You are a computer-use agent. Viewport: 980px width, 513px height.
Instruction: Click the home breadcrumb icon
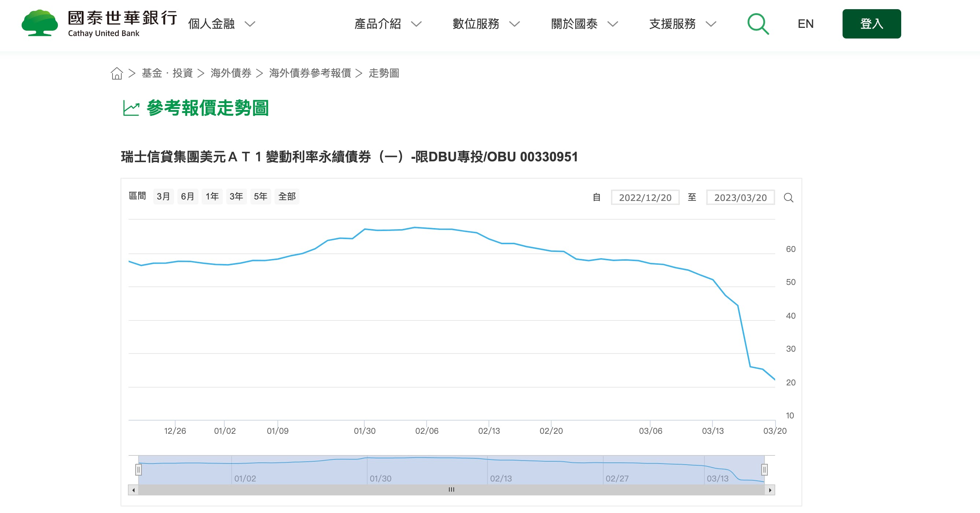tap(117, 73)
